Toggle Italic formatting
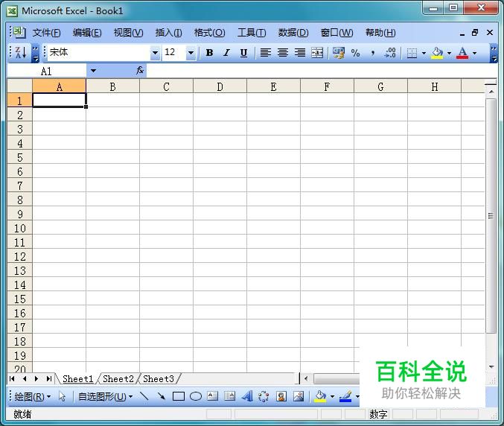The height and width of the screenshot is (426, 504). [226, 52]
